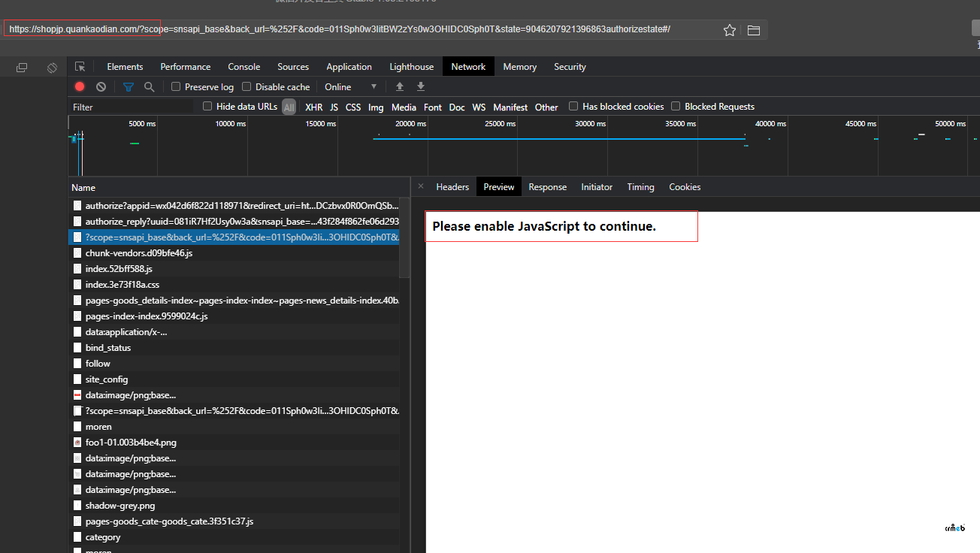Open the Security tab

pos(570,67)
